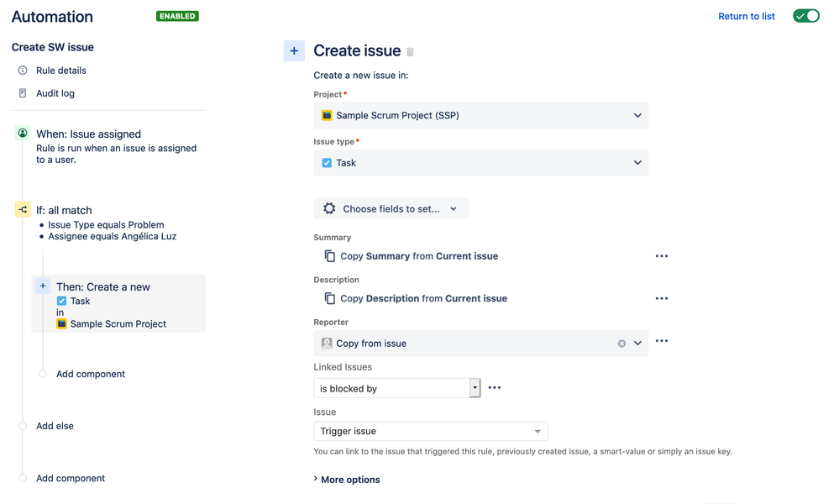Click the blue plus icon beside Create issue heading
The height and width of the screenshot is (504, 839).
coord(294,51)
